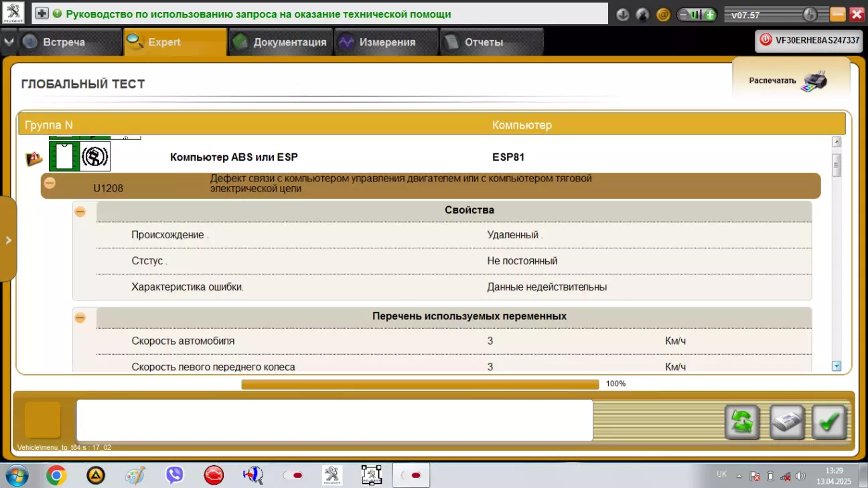Collapse Перечень используемых переменных section

coord(80,318)
